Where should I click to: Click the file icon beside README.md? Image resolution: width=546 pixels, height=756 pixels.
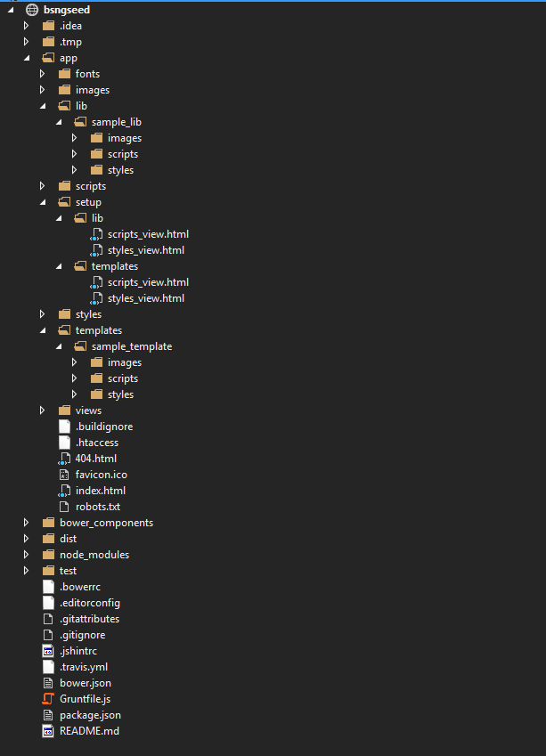(48, 730)
